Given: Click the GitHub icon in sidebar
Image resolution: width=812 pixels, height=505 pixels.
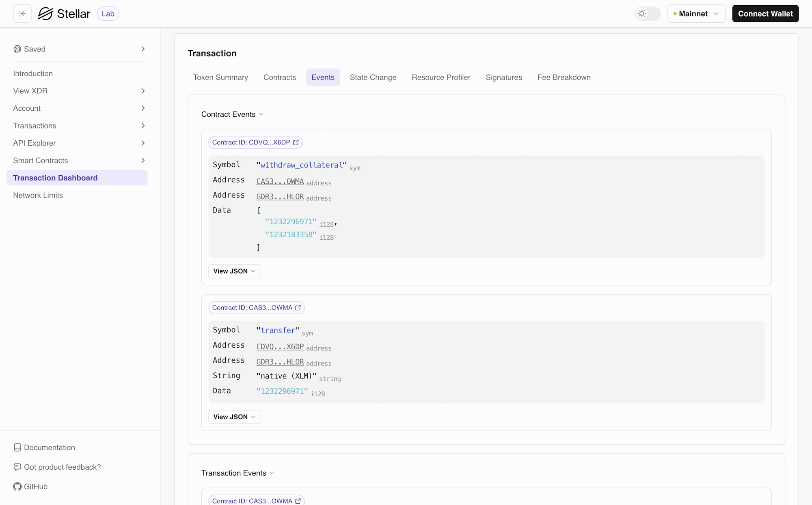Looking at the screenshot, I should click(x=17, y=487).
